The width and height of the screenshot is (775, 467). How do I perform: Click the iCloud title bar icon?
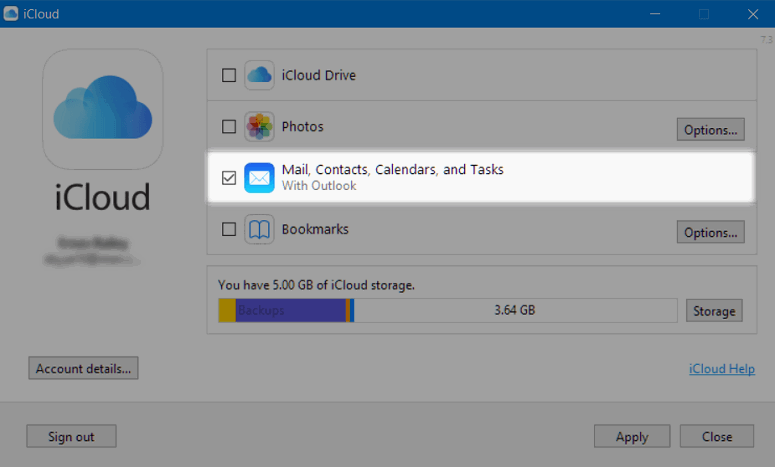11,14
